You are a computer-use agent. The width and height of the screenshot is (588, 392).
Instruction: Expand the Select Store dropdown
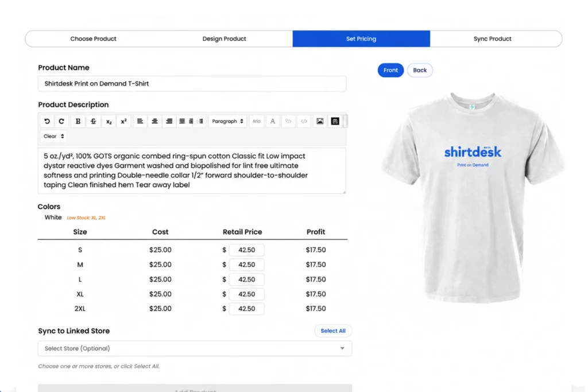[195, 348]
